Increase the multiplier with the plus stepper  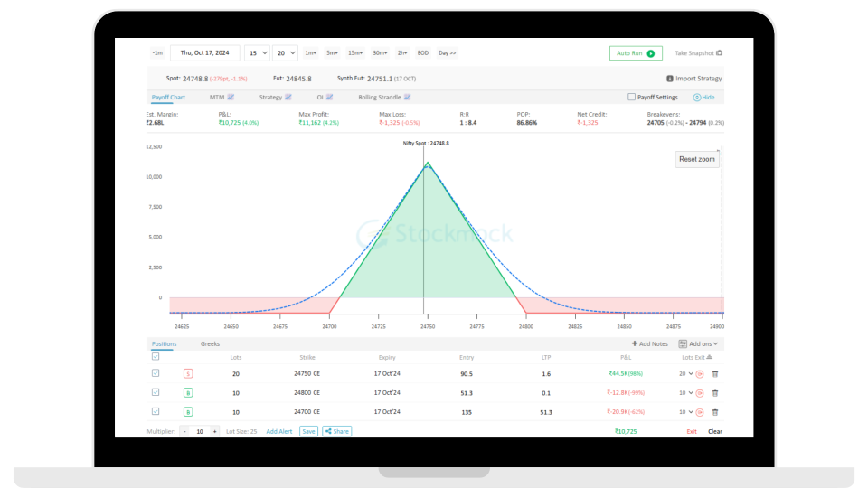pyautogui.click(x=214, y=431)
